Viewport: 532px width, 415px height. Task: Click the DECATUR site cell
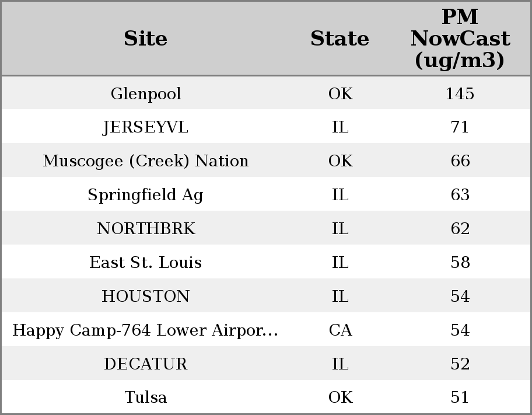coord(145,364)
